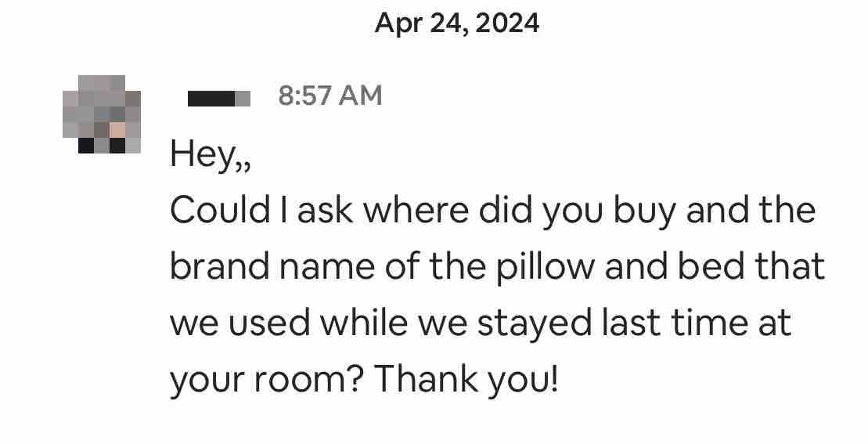Click the word 'where' in the message
The height and width of the screenshot is (444, 868).
[415, 210]
